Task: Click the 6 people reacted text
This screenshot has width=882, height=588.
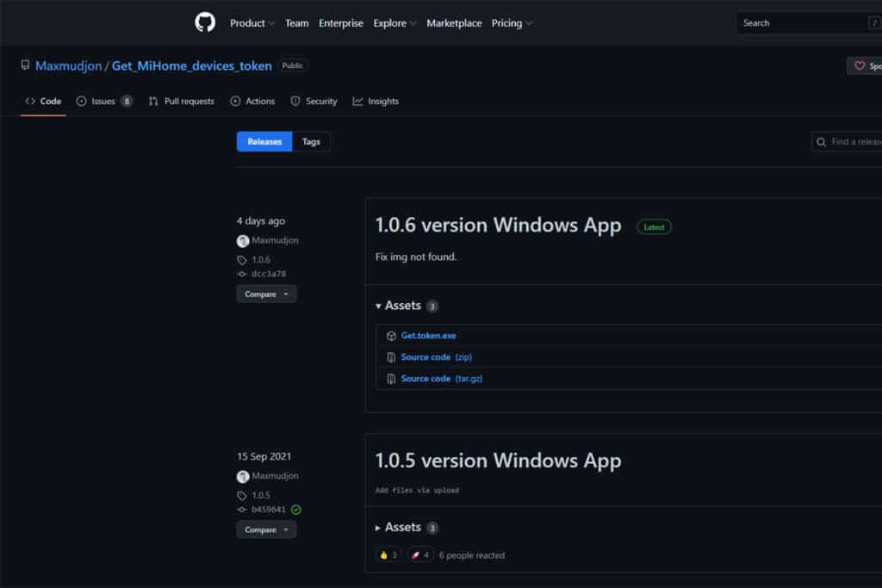Action: (x=472, y=554)
